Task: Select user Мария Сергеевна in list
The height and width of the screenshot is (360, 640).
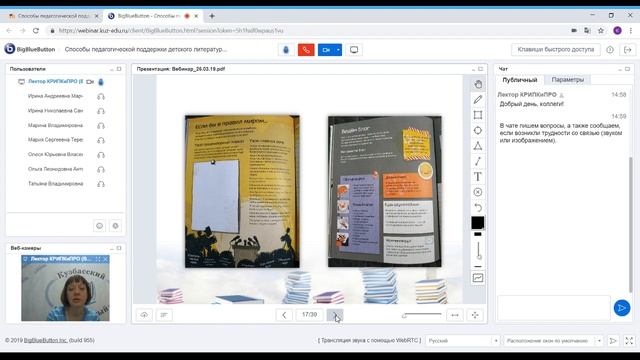Action: [56, 140]
